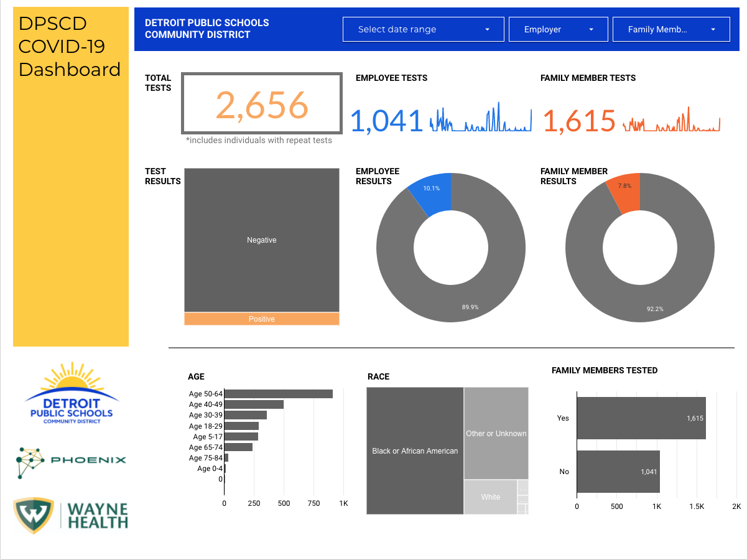Select the Age 40-49 bar
This screenshot has width=747, height=560.
coord(254,404)
